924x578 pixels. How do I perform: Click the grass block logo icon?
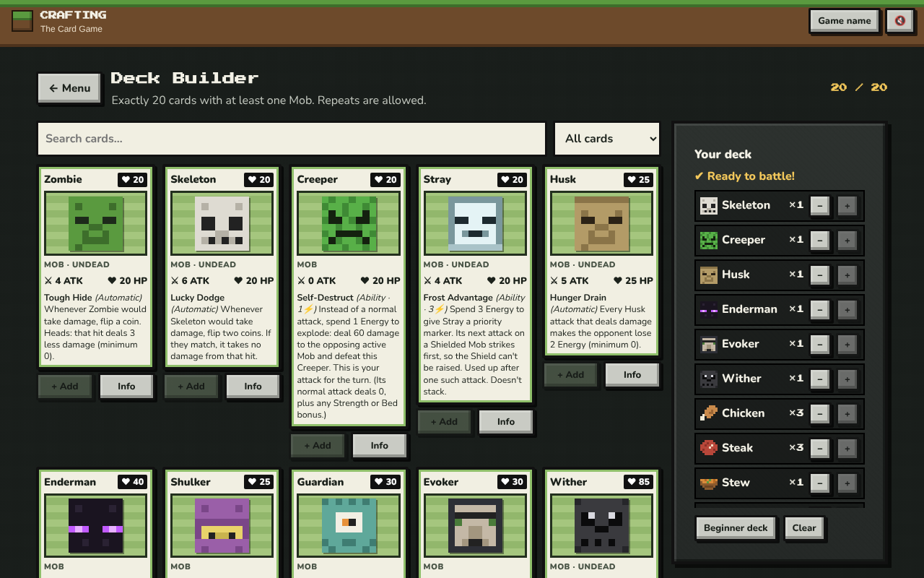click(x=22, y=21)
